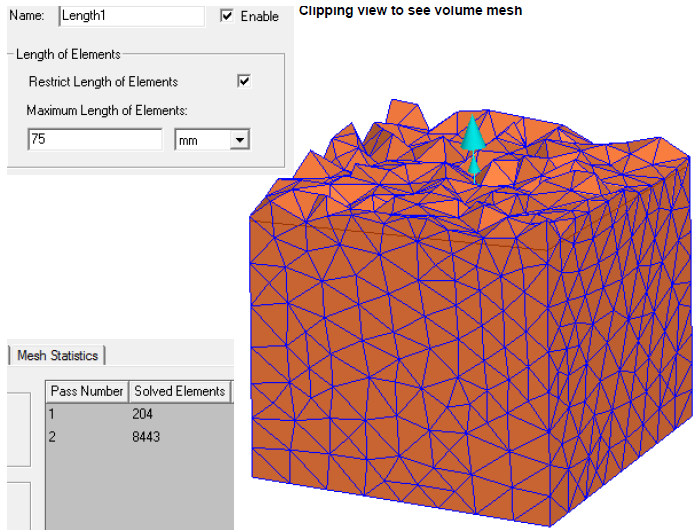
Task: Click the Maximum Length of Elements label
Action: click(107, 110)
